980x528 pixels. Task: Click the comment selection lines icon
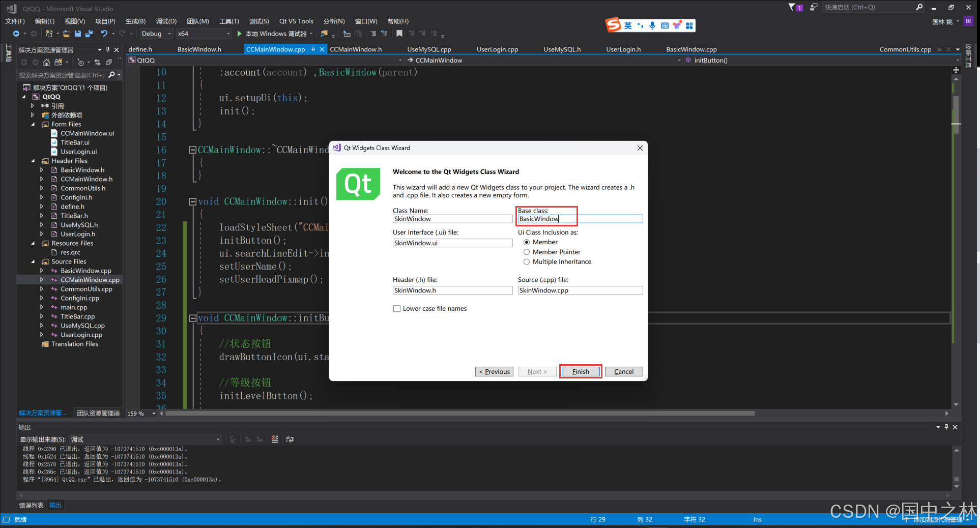pos(373,34)
